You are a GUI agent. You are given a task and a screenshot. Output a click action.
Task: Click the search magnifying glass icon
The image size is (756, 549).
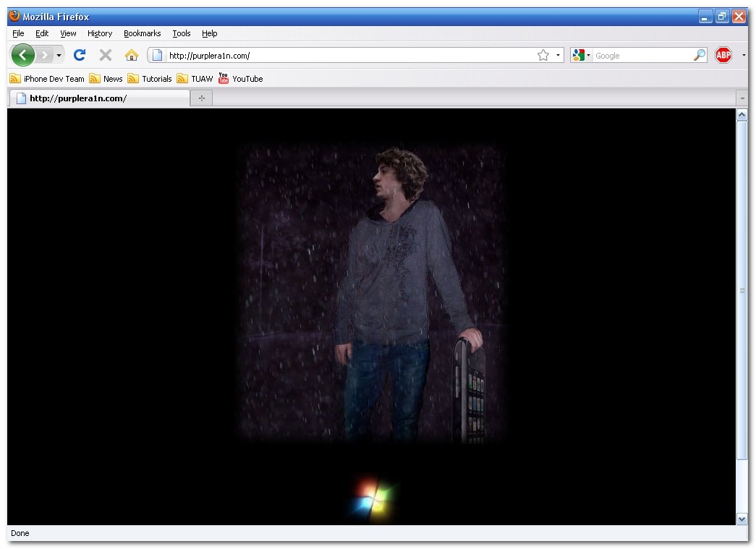tap(699, 56)
